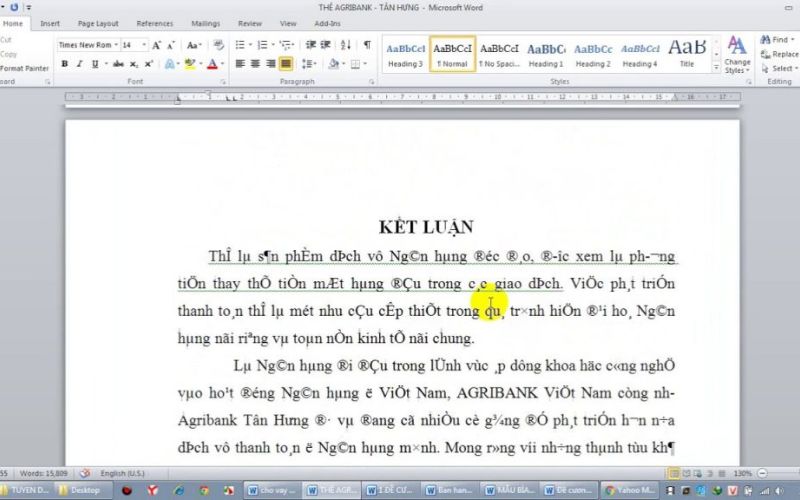Screen dimensions: 800x500
Task: Open Font size dropdown
Action: coord(144,45)
